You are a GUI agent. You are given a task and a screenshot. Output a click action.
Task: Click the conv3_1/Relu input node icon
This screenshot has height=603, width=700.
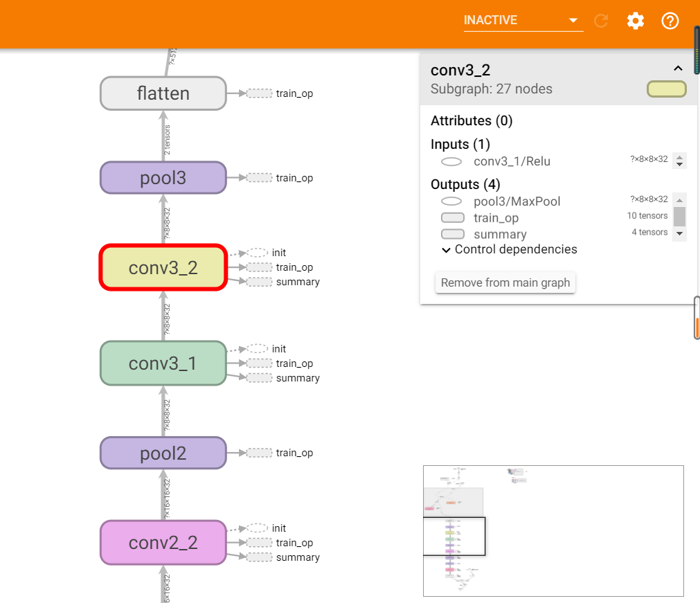[x=451, y=161]
